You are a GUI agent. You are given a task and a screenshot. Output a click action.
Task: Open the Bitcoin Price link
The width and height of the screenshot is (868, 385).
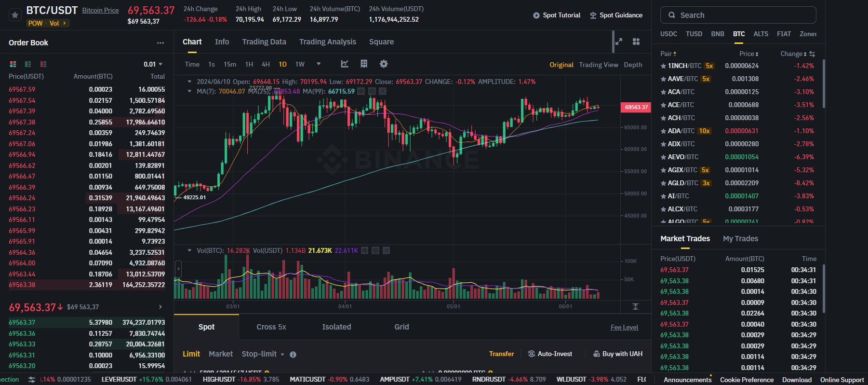click(100, 10)
